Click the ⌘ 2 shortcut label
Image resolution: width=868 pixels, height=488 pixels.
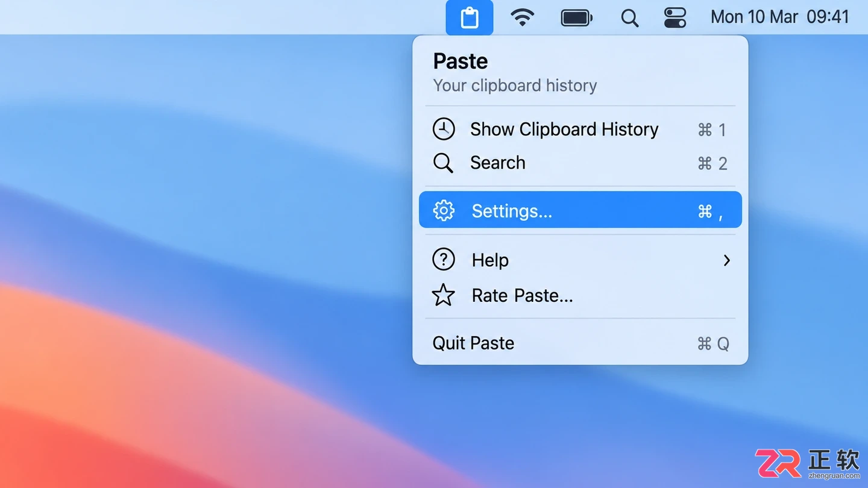pyautogui.click(x=712, y=163)
